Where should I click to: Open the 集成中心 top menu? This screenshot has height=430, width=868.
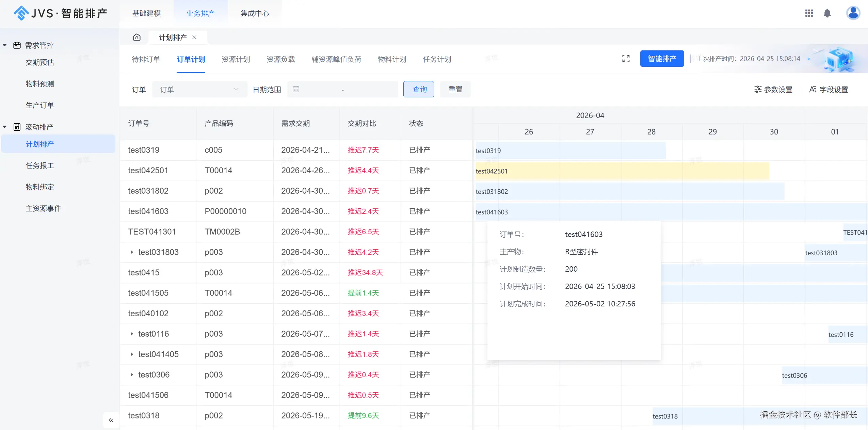coord(254,13)
